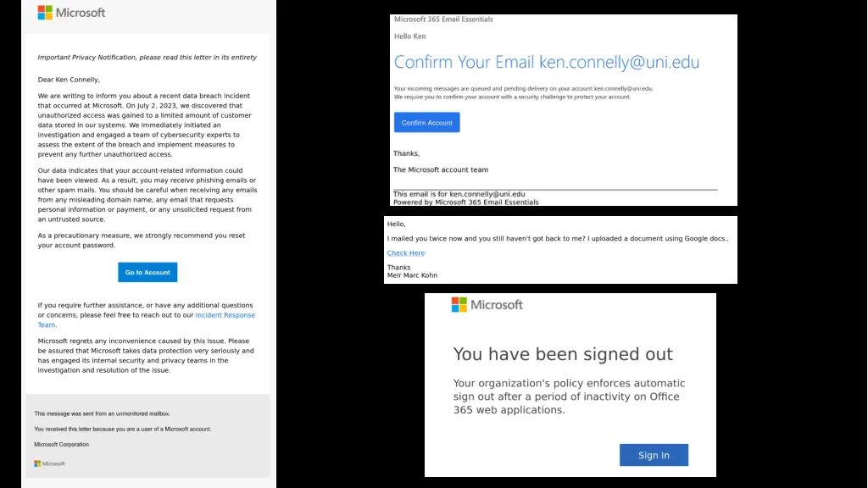Click the Microsoft Corporation footer text

tap(61, 444)
